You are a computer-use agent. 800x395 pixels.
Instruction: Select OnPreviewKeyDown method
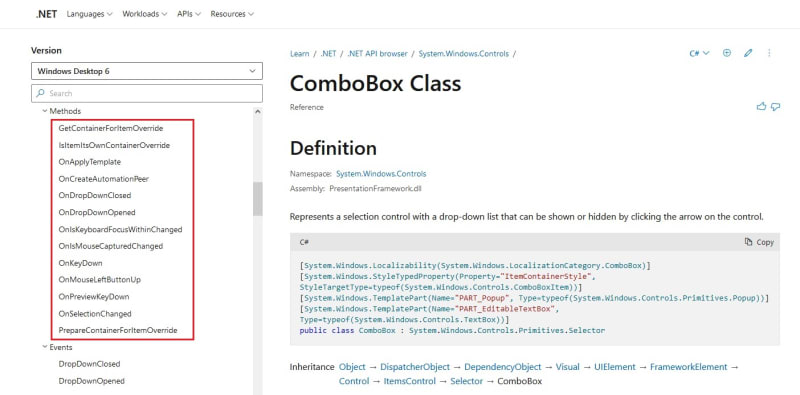[x=94, y=297]
